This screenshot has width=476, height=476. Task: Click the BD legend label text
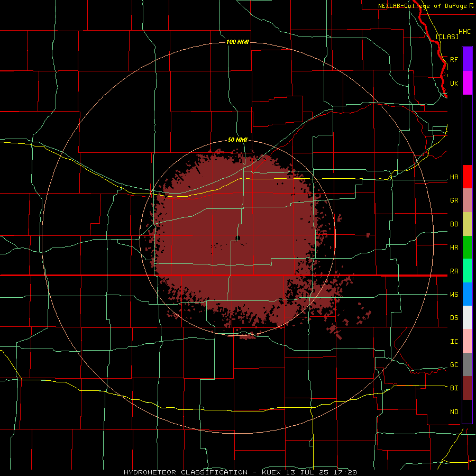454,224
